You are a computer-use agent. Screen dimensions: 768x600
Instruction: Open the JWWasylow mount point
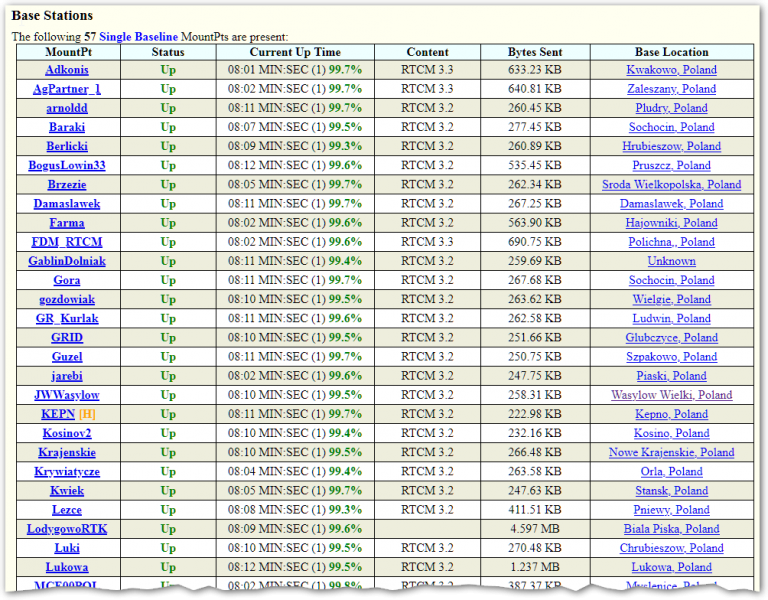pos(67,395)
